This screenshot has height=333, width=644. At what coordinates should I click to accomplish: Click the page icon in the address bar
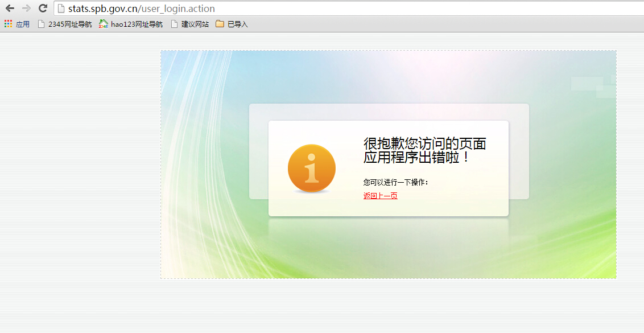61,8
